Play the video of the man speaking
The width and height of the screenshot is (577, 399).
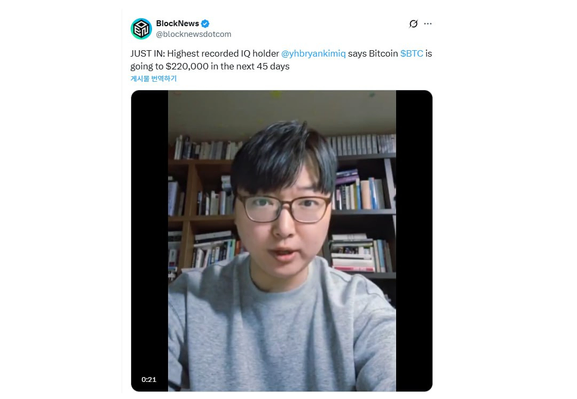(282, 241)
